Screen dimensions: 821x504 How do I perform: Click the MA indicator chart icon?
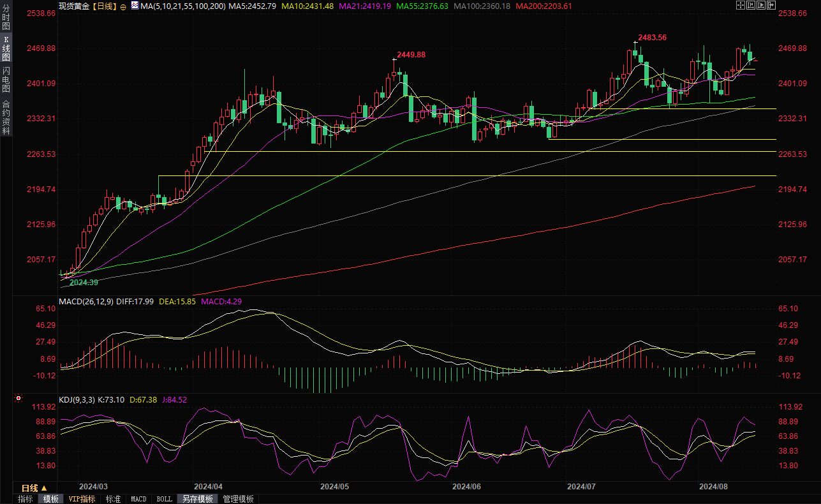tap(134, 6)
